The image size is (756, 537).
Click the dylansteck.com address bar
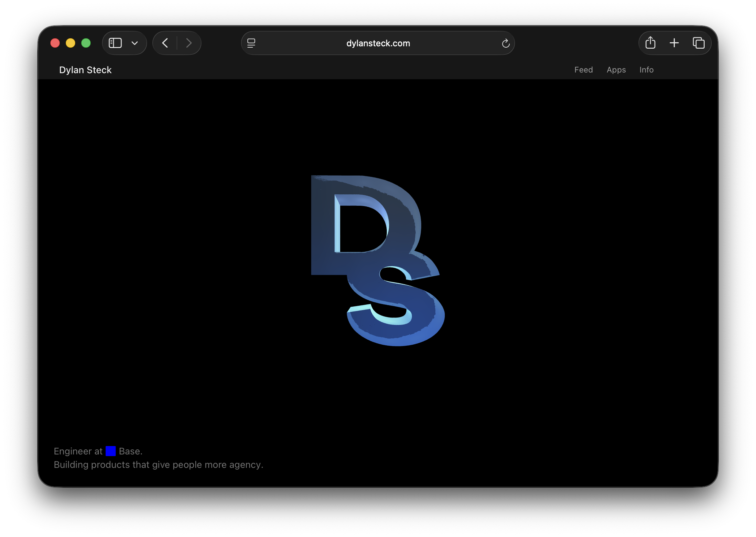pos(378,43)
